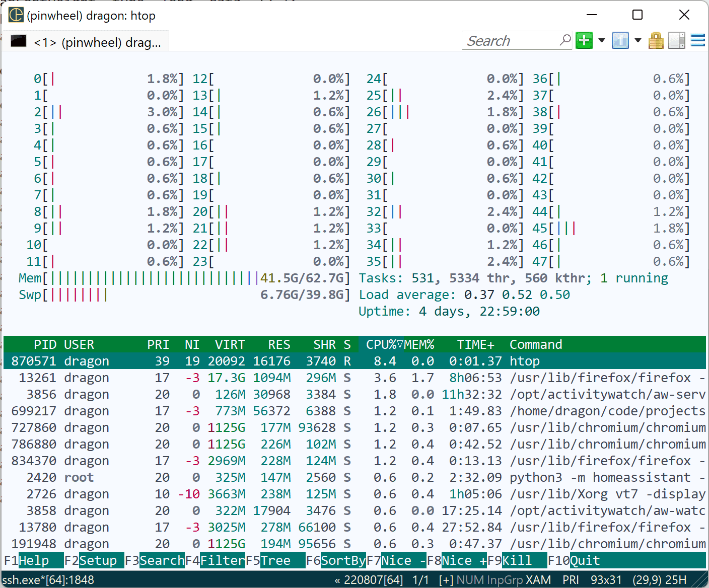
Task: Open the hamburger system menu icon
Action: [x=698, y=40]
